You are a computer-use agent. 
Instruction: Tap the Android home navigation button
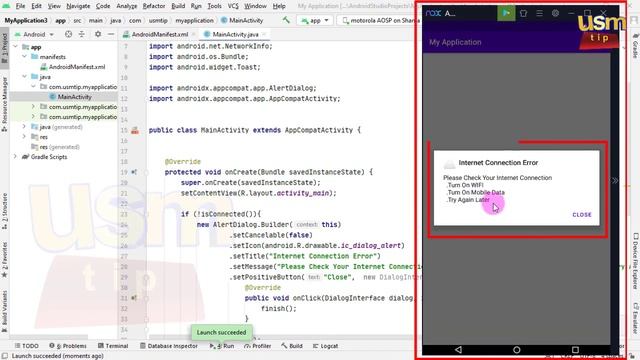pos(517,350)
